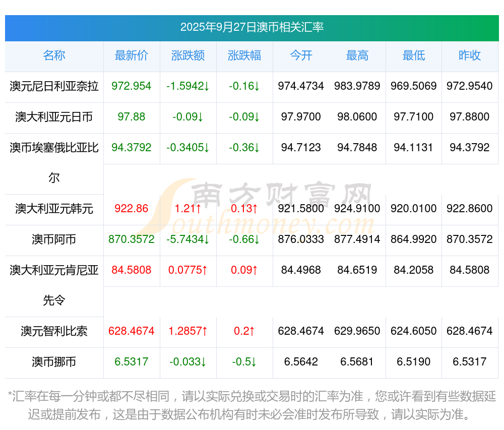Click the 最新价 column header
Viewport: 504px width, 430px height.
click(132, 55)
